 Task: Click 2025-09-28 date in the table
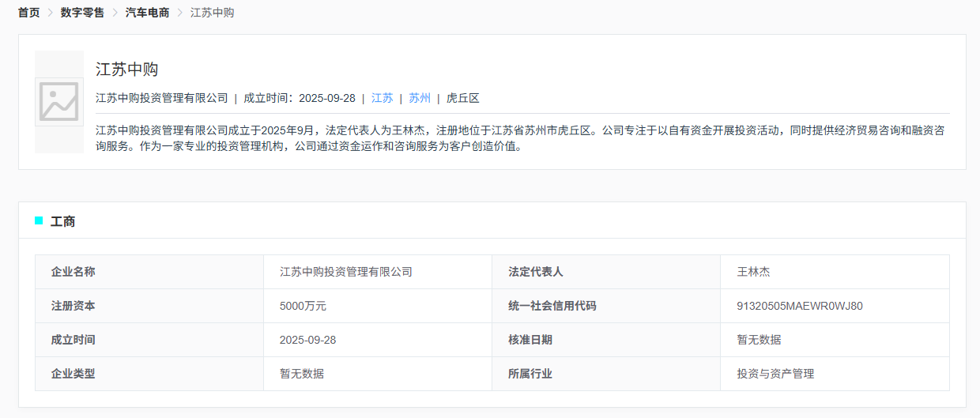tap(308, 340)
